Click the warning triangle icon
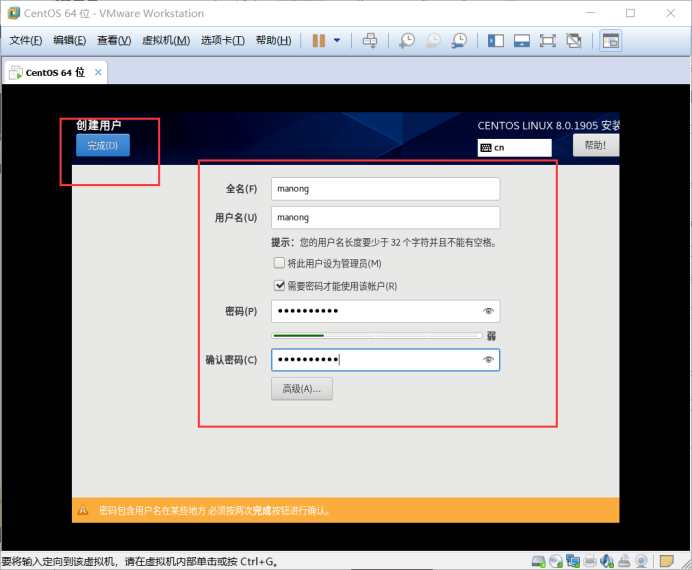 click(83, 510)
